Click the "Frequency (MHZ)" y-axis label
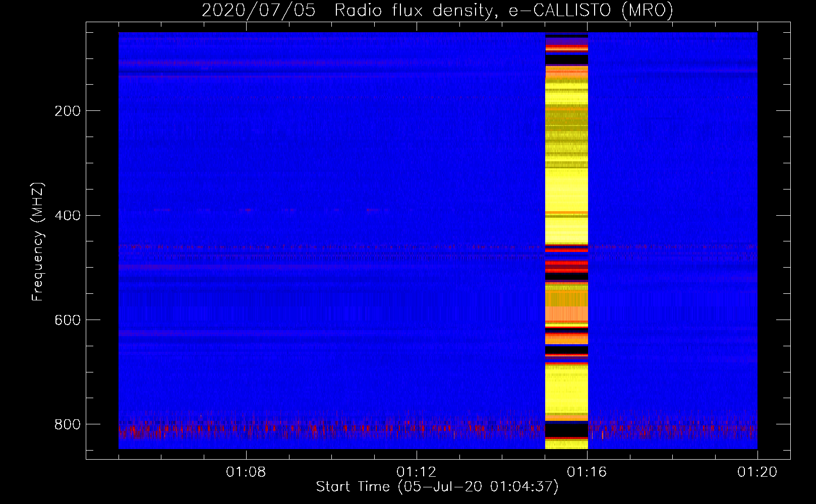Viewport: 816px width, 504px height. pos(37,242)
